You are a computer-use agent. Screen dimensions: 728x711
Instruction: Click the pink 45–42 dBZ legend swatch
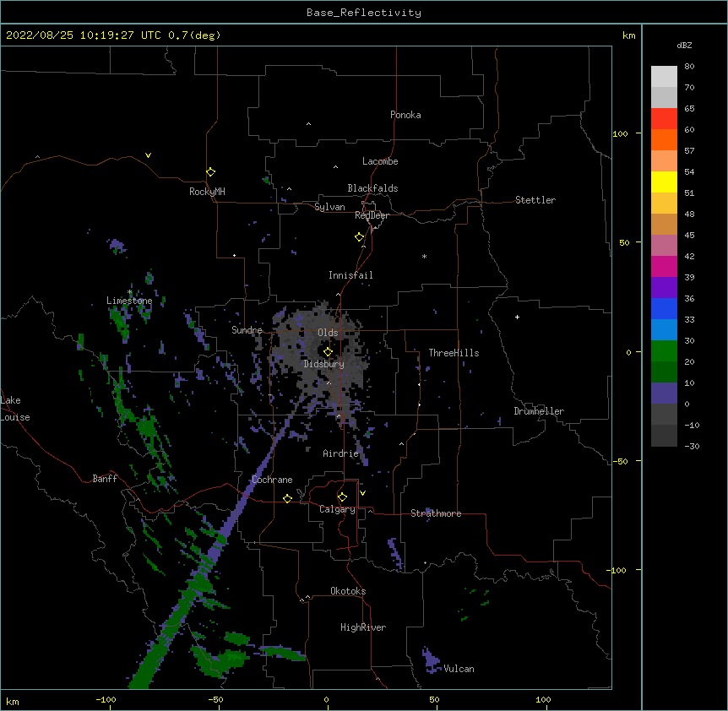tap(664, 246)
